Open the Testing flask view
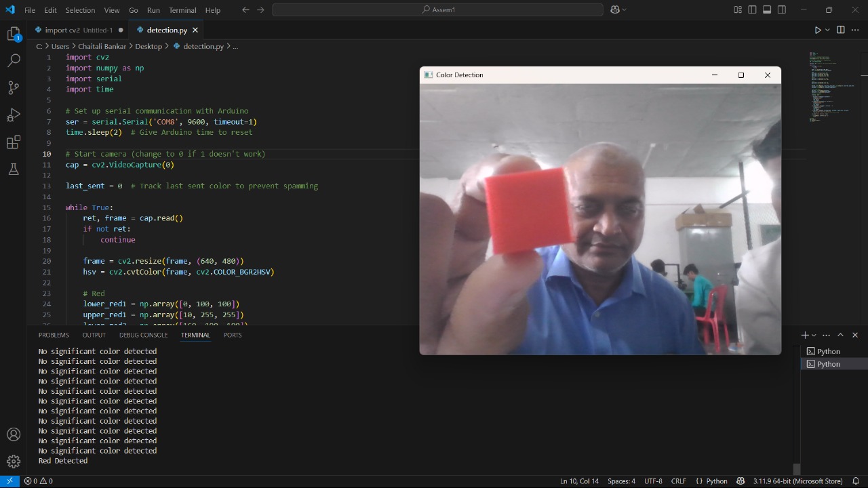This screenshot has width=868, height=488. (x=14, y=169)
